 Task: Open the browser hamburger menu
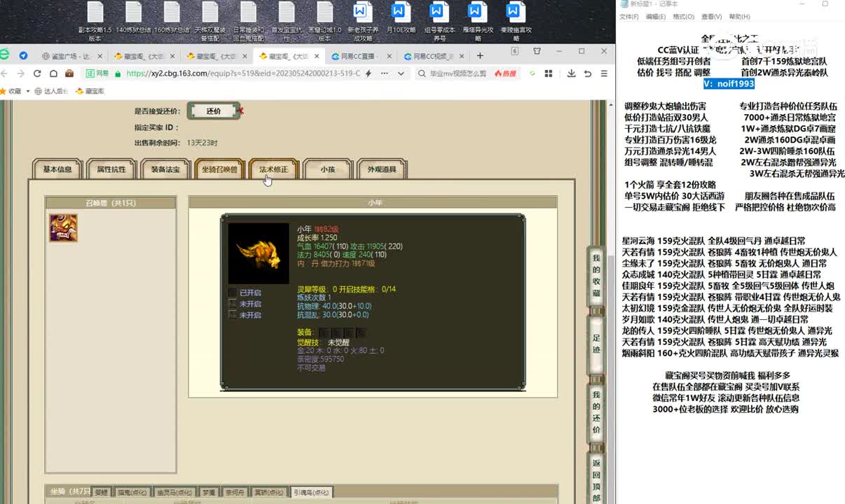(603, 73)
